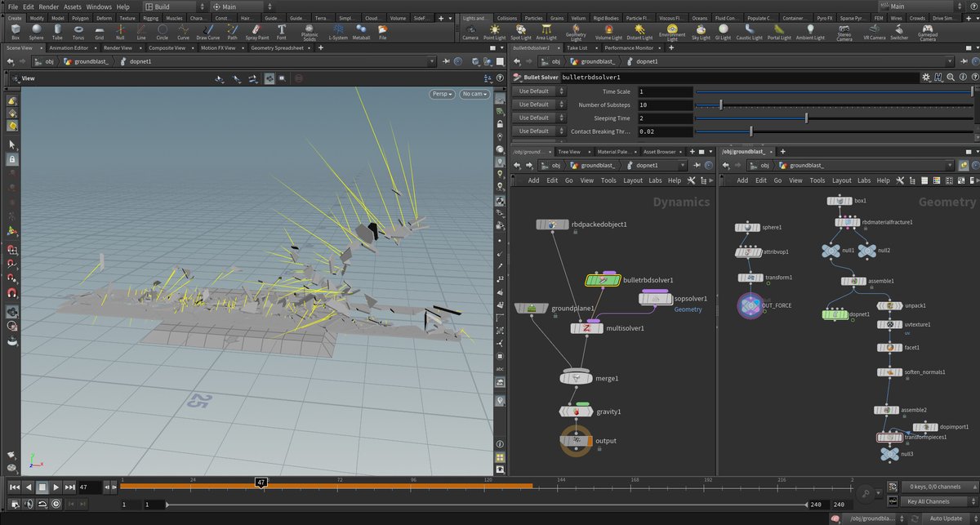Select the Gamepad Camera tool
The height and width of the screenshot is (525, 980).
[928, 31]
